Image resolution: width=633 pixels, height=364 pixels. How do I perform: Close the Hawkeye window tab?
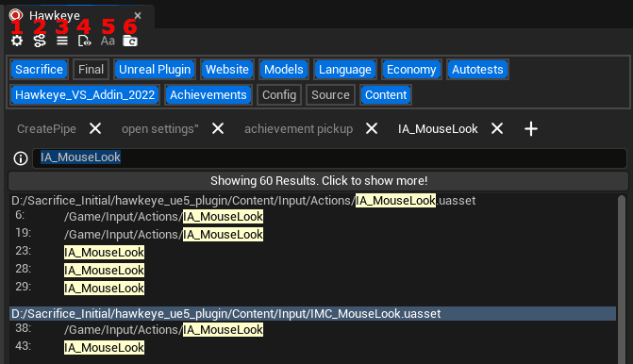(138, 16)
